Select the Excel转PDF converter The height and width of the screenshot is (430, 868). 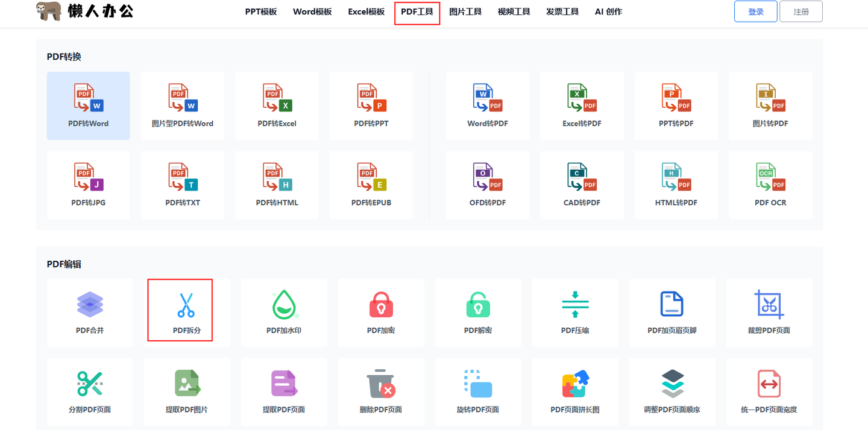coord(582,106)
